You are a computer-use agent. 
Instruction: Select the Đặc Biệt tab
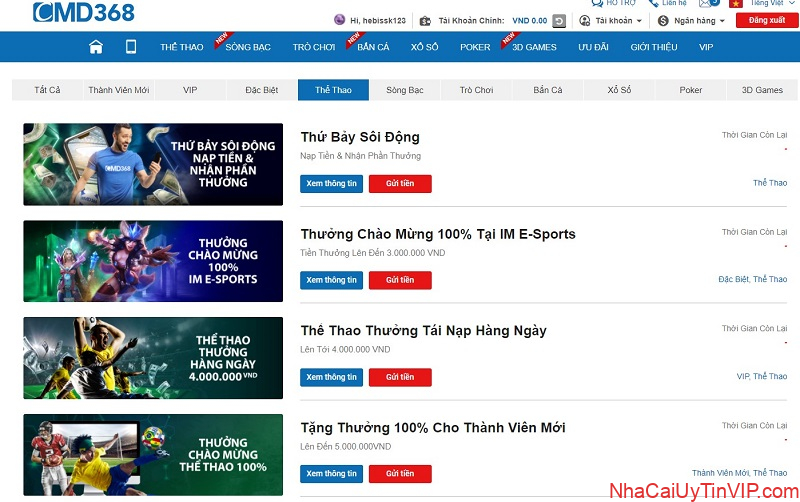(x=262, y=90)
